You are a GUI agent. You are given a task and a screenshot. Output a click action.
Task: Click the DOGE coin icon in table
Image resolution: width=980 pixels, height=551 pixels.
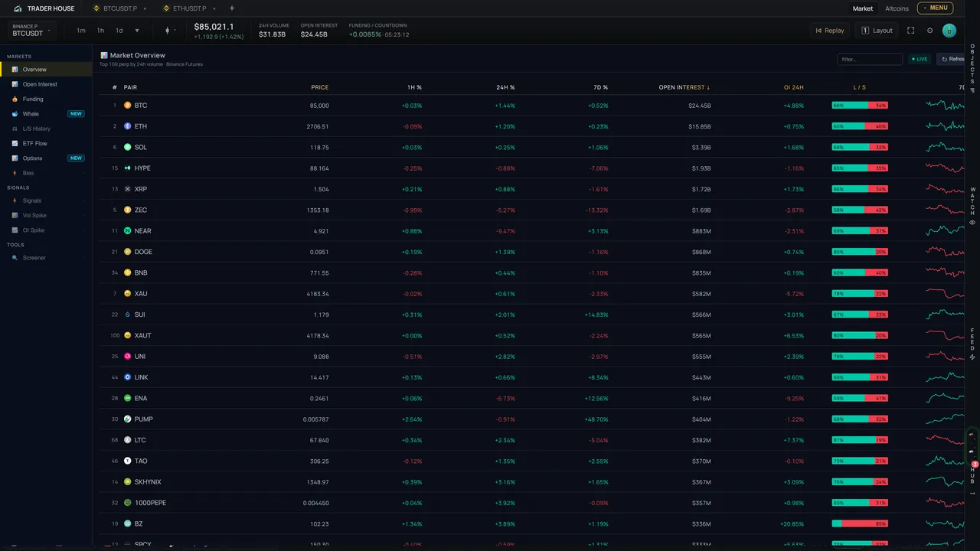(127, 252)
